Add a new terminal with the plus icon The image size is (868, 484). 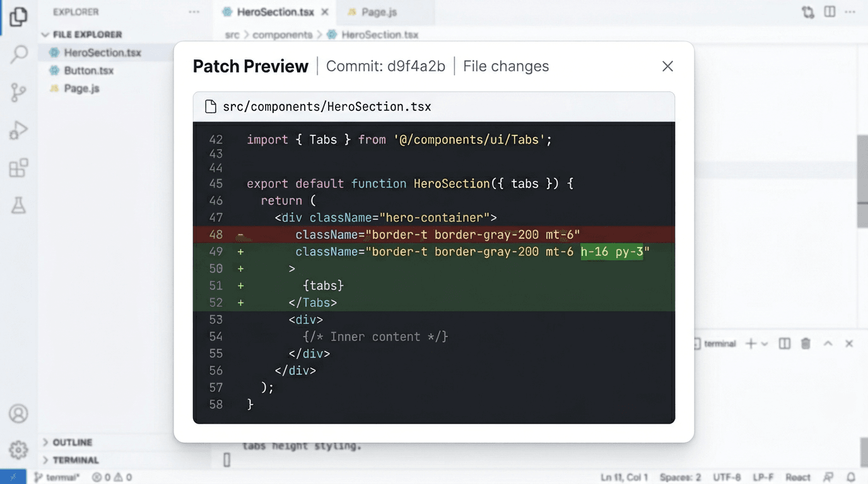[751, 343]
